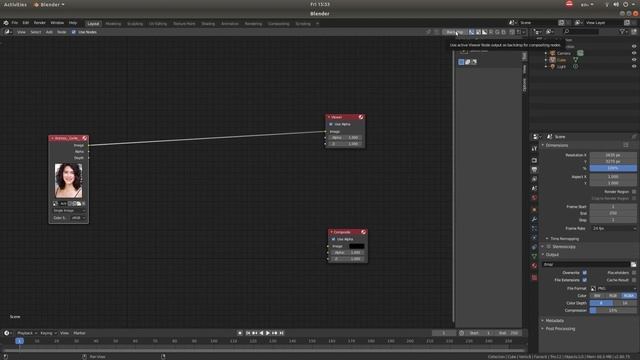Click the timeline play forward button
640x360 pixels.
pyautogui.click(x=268, y=333)
